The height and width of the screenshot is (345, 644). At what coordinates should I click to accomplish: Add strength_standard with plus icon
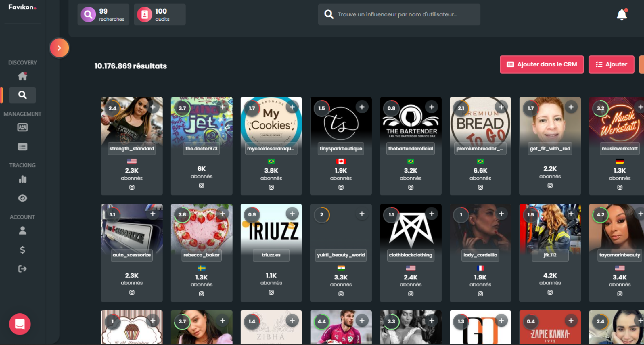(x=153, y=107)
